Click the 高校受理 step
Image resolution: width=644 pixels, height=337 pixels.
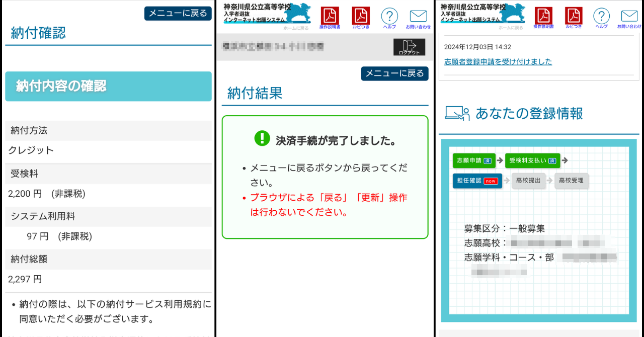click(572, 181)
